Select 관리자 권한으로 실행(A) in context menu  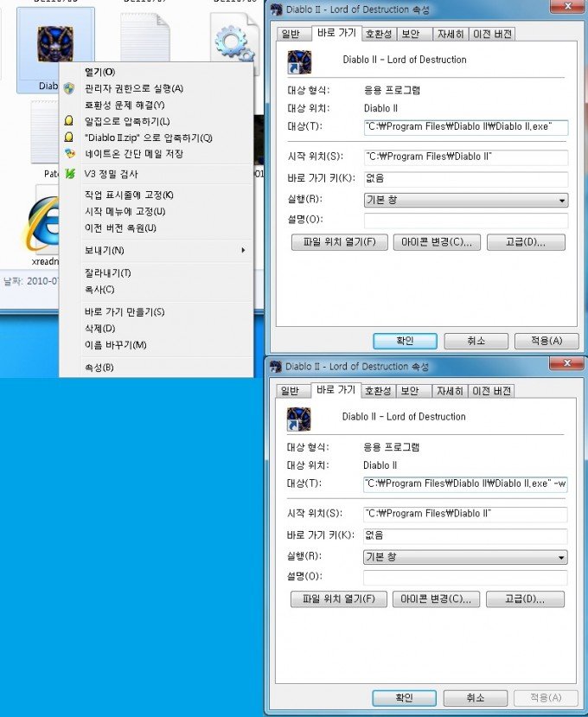pos(133,88)
